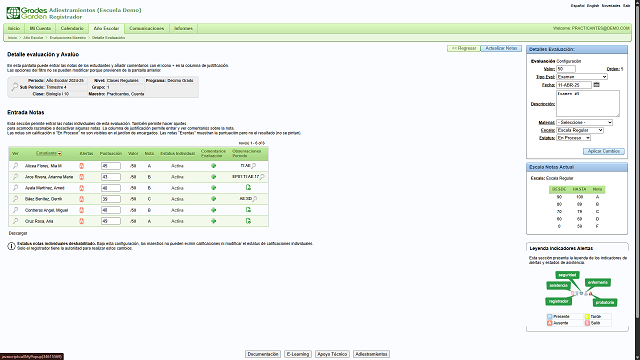The width and height of the screenshot is (640, 360).
Task: Open the Fecha calendar picker icon
Action: click(596, 84)
